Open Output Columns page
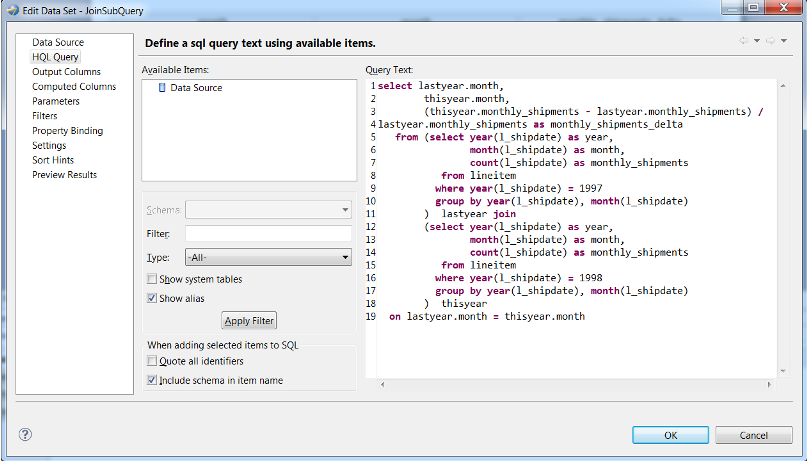Image resolution: width=807 pixels, height=461 pixels. pyautogui.click(x=66, y=72)
